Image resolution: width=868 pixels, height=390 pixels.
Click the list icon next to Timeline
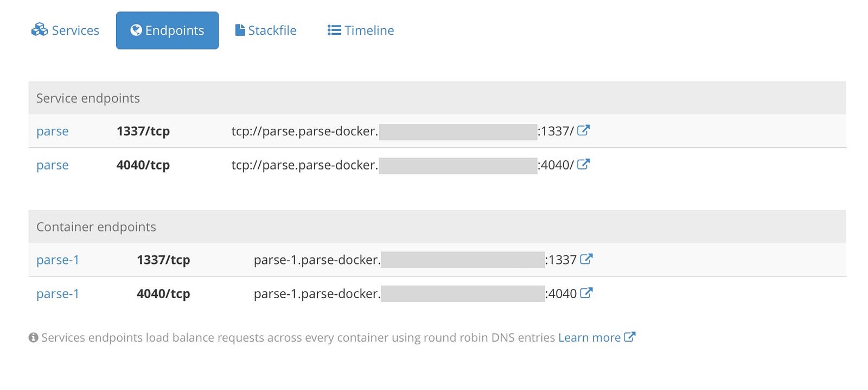coord(334,30)
